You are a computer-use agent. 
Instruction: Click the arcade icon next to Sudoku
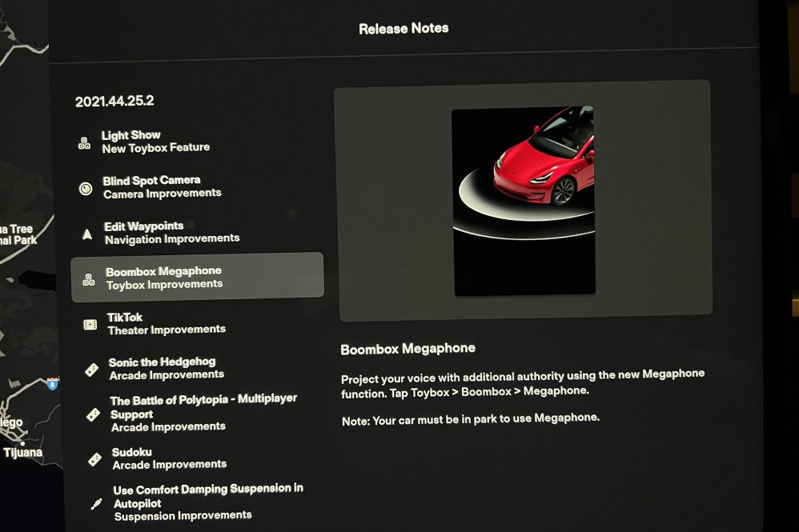95,459
